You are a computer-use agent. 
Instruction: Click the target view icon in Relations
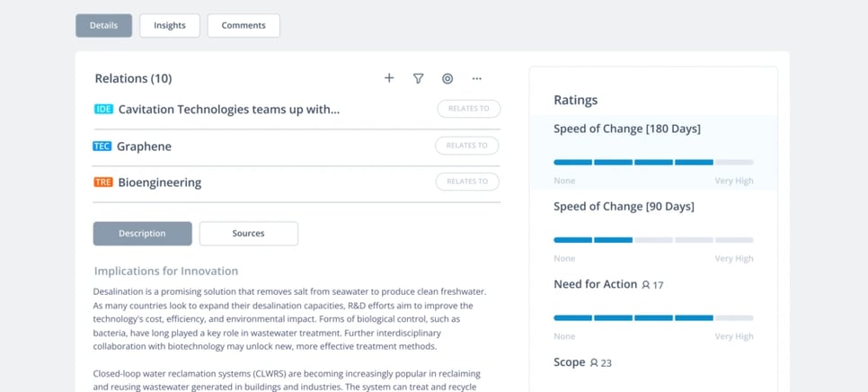pos(447,78)
